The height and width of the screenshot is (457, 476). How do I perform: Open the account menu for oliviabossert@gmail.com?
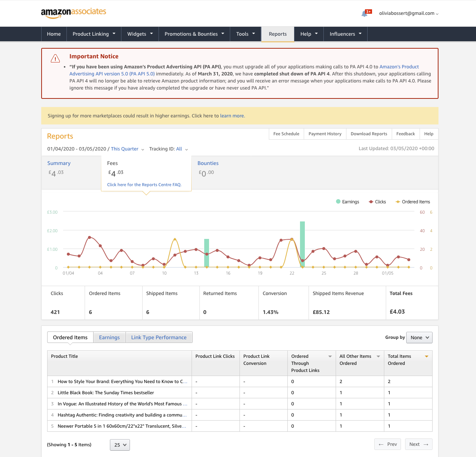pyautogui.click(x=409, y=13)
